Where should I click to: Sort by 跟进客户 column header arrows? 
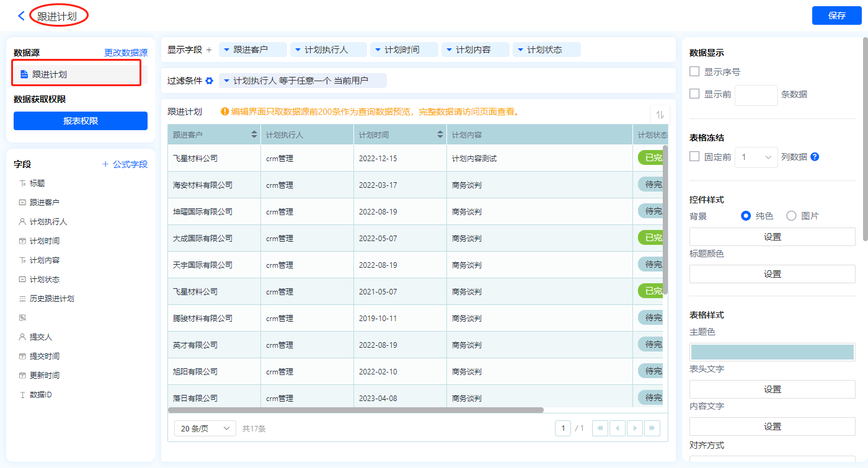point(254,135)
